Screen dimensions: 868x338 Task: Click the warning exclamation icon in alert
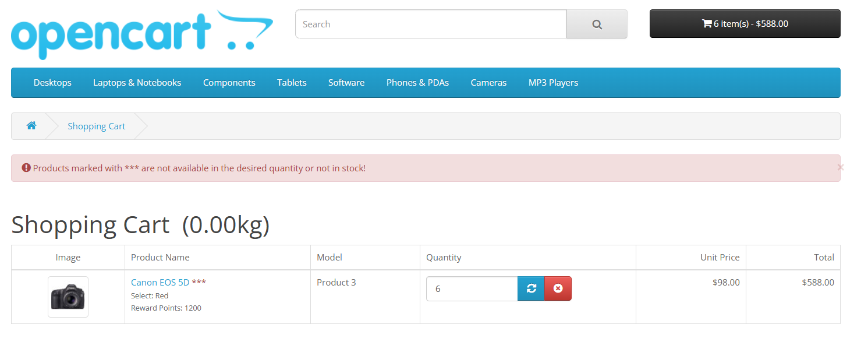26,168
